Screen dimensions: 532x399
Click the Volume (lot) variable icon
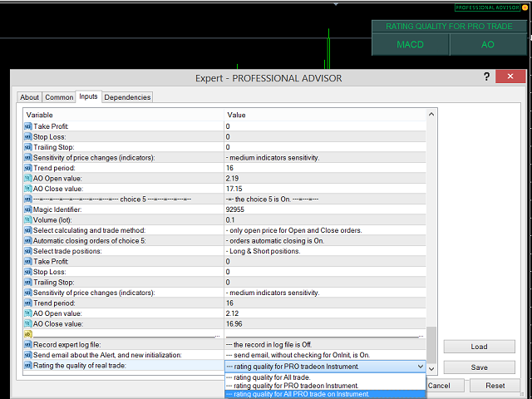click(x=28, y=220)
